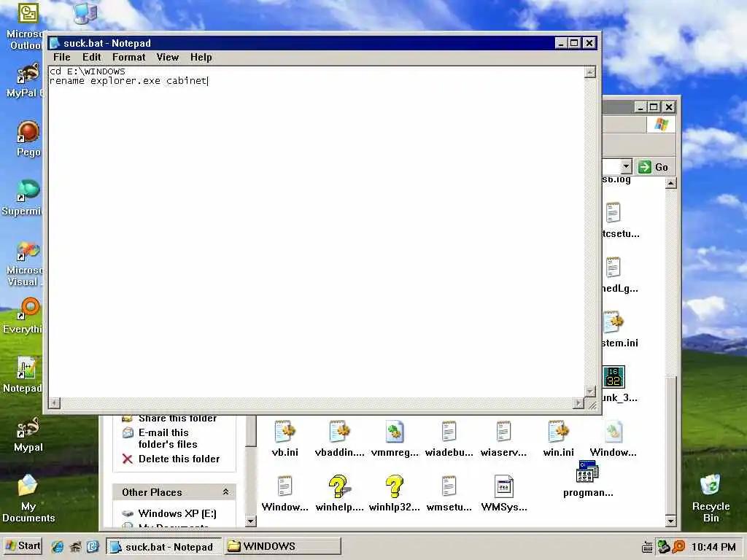
Task: Click Notepad vertical scrollbar up arrow
Action: coord(589,72)
